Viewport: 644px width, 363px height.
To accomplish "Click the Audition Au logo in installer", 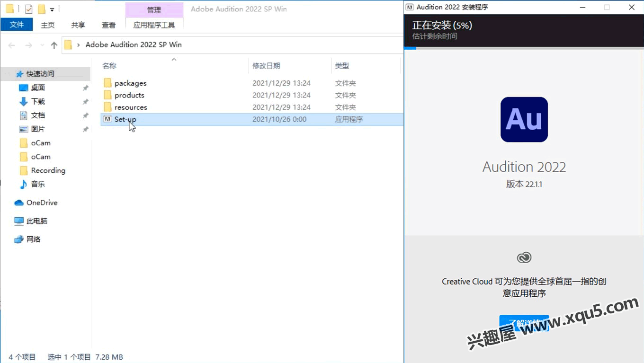I will [x=524, y=119].
